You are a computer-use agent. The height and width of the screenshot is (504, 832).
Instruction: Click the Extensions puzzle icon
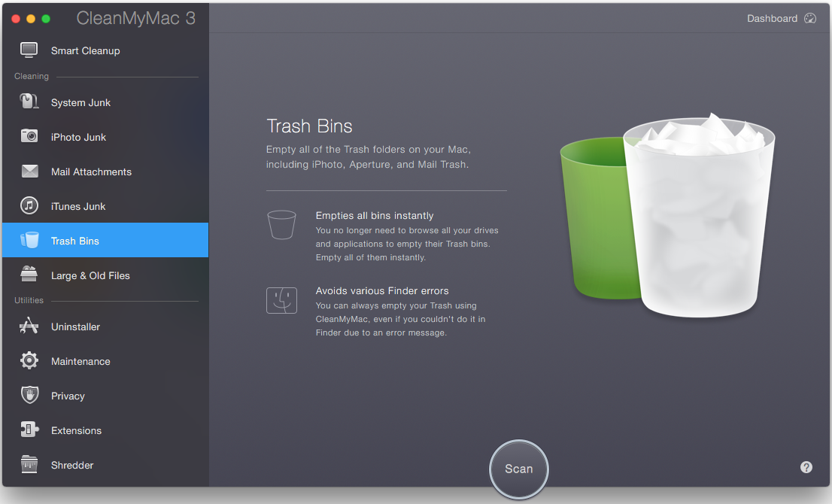pos(29,430)
